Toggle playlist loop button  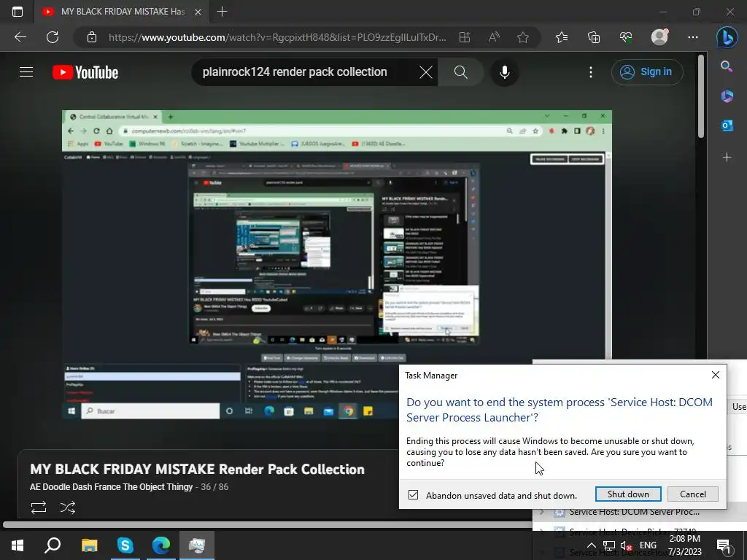[39, 507]
